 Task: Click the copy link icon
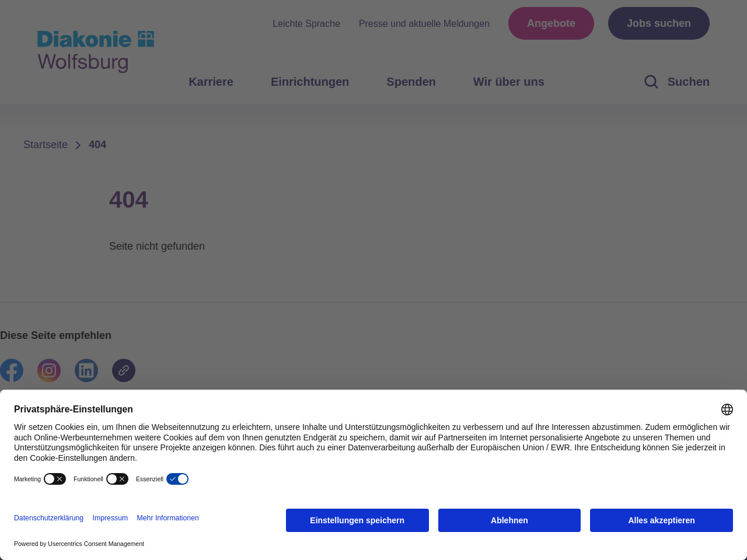point(124,370)
